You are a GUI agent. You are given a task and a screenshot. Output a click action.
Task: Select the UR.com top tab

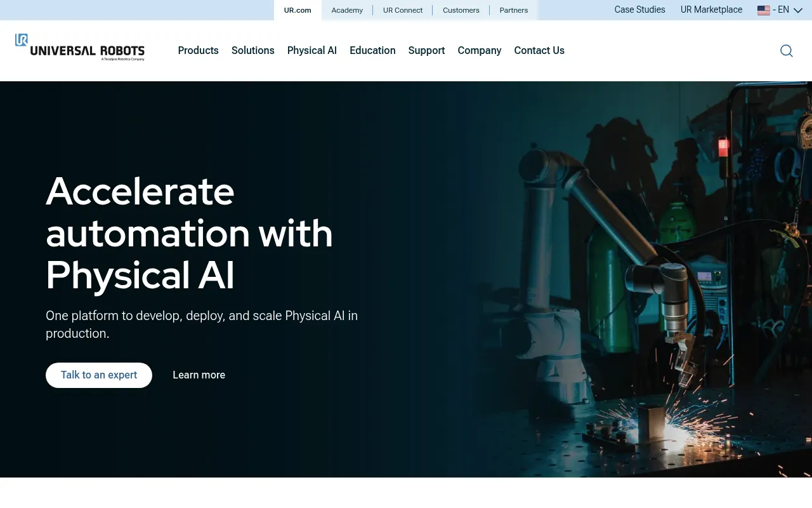click(298, 10)
